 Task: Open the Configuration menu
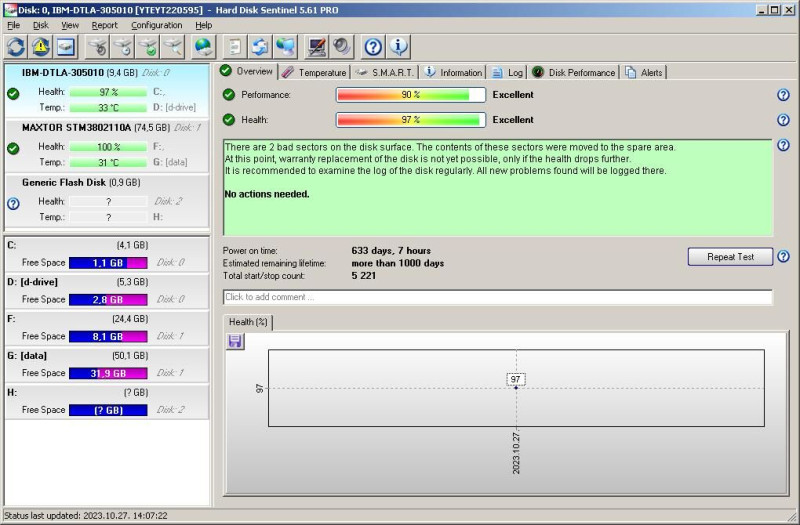[157, 25]
